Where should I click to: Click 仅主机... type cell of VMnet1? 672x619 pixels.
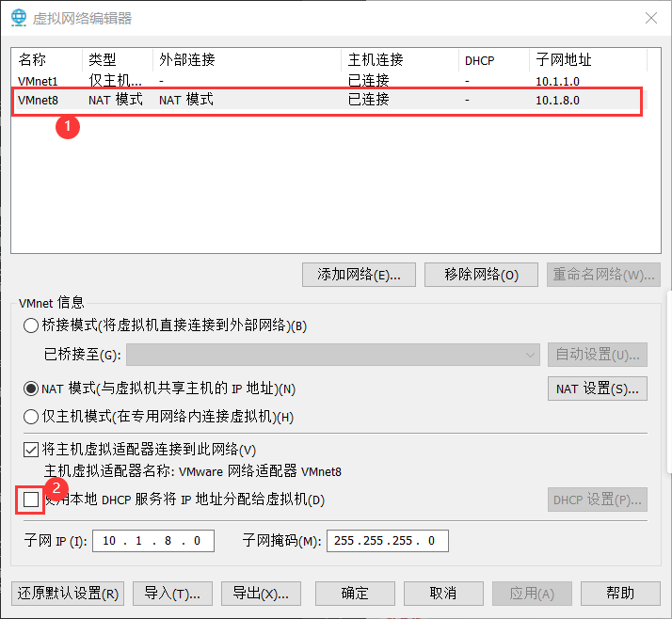[115, 81]
